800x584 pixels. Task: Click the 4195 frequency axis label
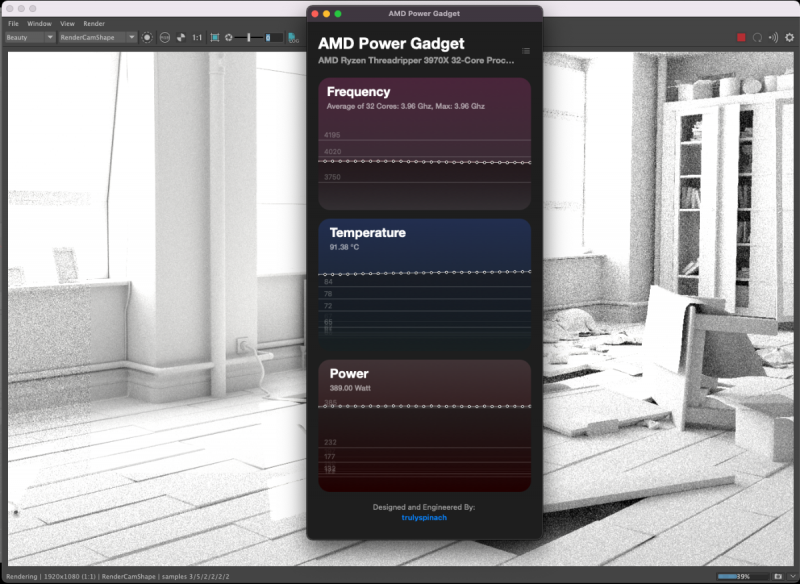[x=332, y=135]
